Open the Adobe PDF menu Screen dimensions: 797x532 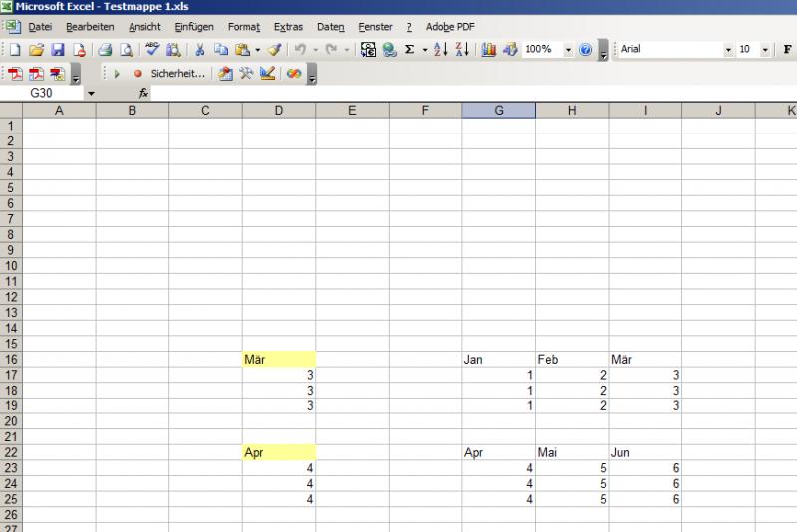point(450,27)
